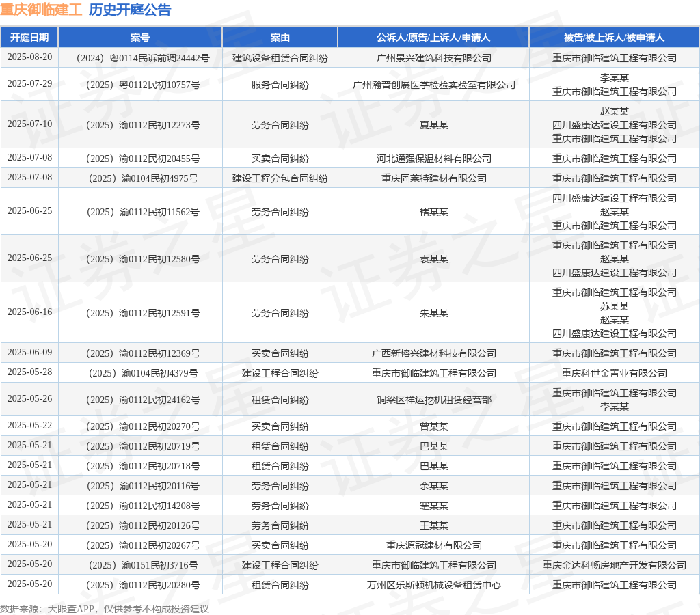Click case number (2025)渝0112民初20270号
This screenshot has width=700, height=615.
pyautogui.click(x=140, y=426)
